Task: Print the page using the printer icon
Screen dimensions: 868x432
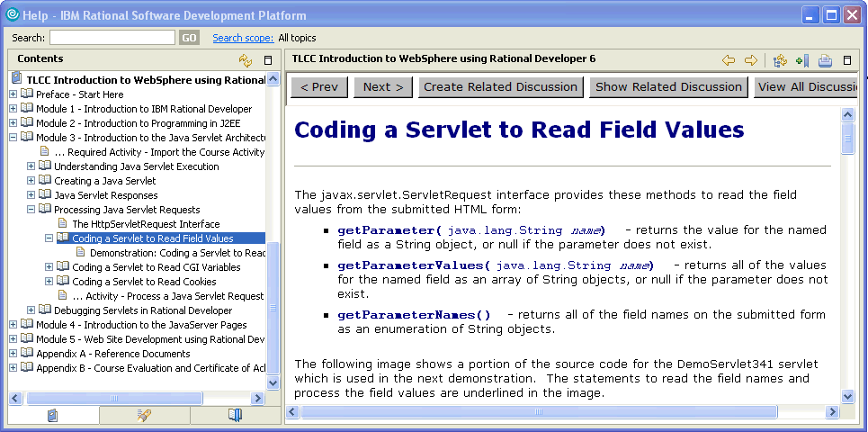Action: coord(826,60)
